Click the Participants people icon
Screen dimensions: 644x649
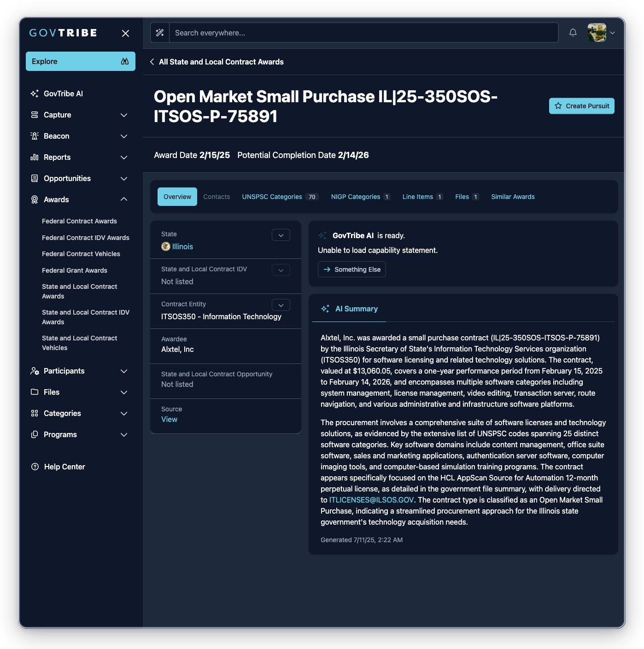[35, 371]
